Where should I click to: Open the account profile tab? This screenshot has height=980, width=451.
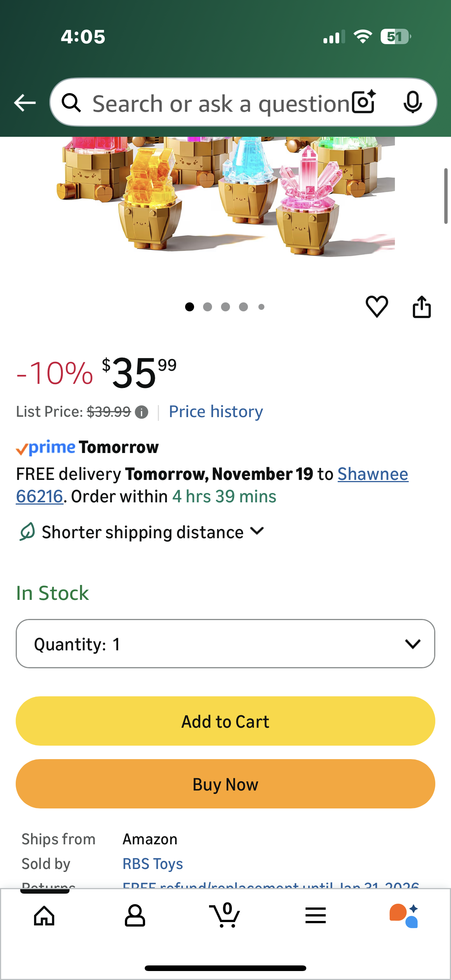pos(135,915)
